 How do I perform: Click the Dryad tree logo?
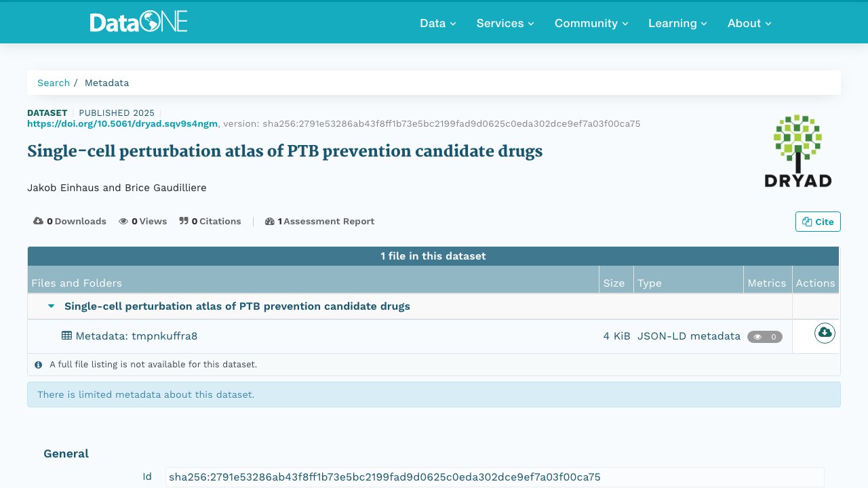coord(797,150)
